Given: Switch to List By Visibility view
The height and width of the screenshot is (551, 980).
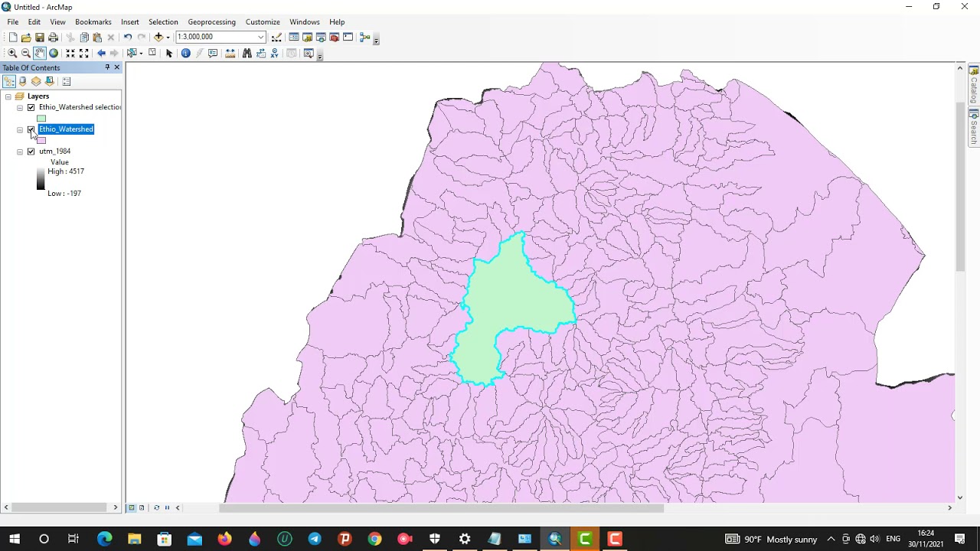Looking at the screenshot, I should (36, 81).
